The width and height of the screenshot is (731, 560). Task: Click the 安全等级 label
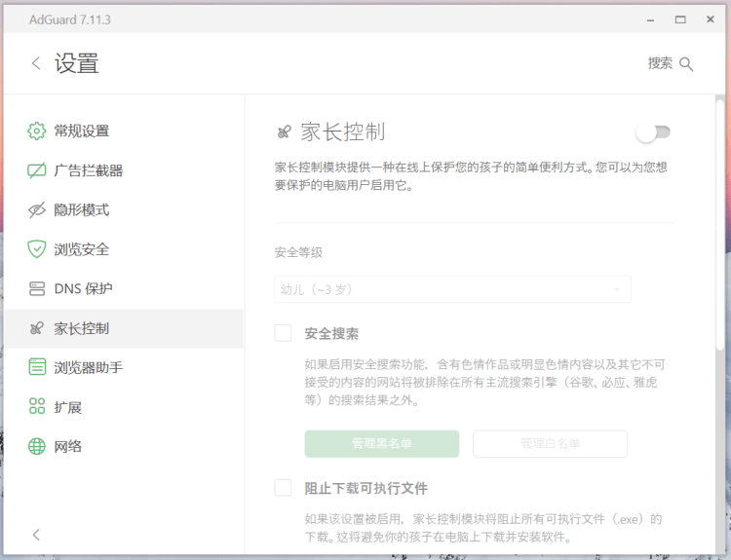298,252
